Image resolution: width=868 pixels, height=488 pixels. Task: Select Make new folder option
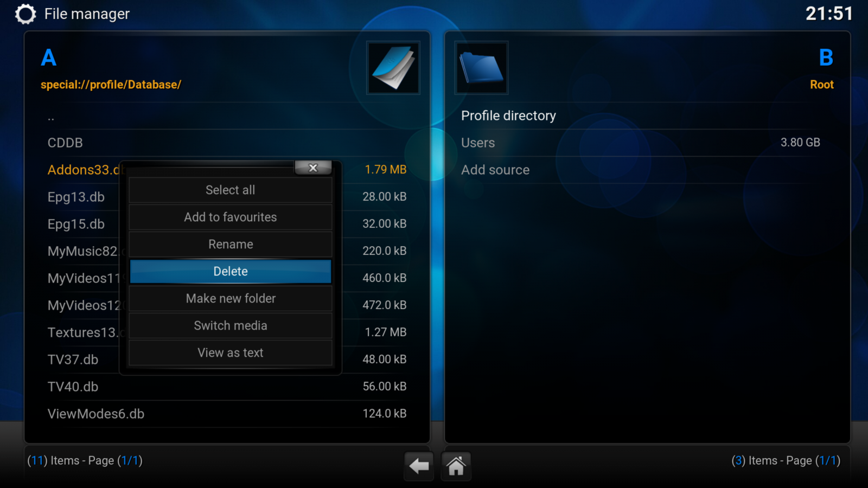[x=230, y=299]
